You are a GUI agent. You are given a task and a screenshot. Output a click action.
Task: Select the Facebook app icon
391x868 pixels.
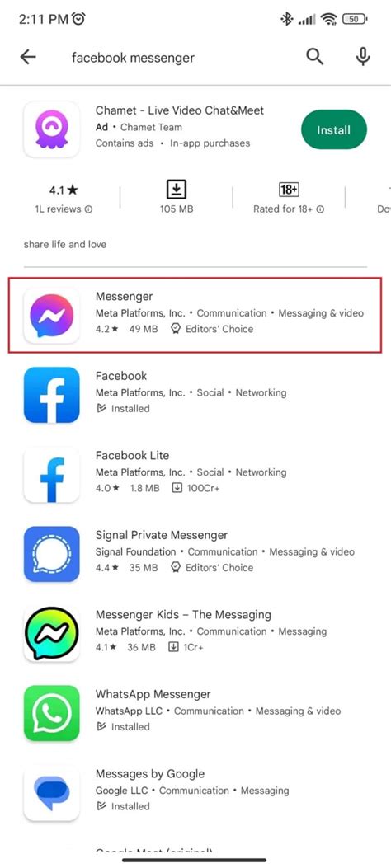(x=51, y=395)
